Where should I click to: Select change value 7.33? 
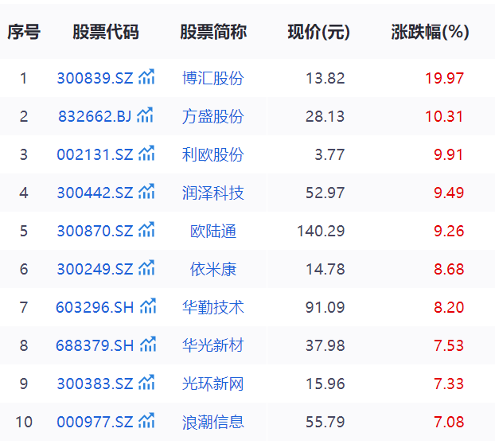click(449, 384)
